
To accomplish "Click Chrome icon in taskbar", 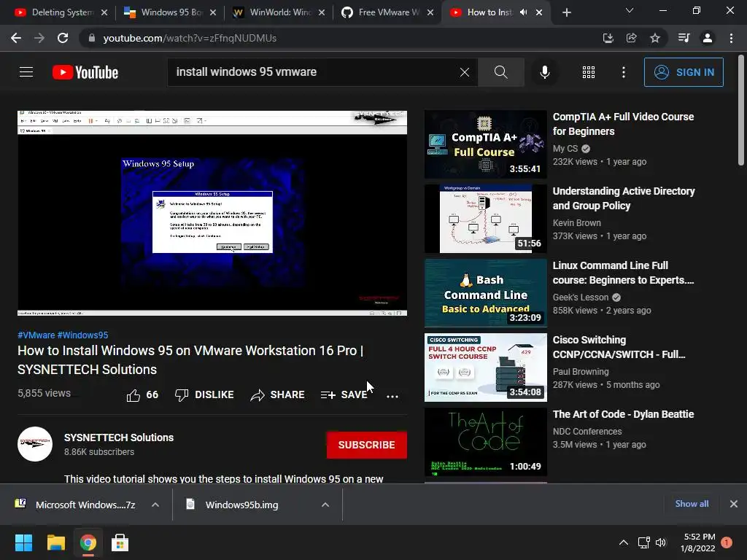I will tap(88, 542).
